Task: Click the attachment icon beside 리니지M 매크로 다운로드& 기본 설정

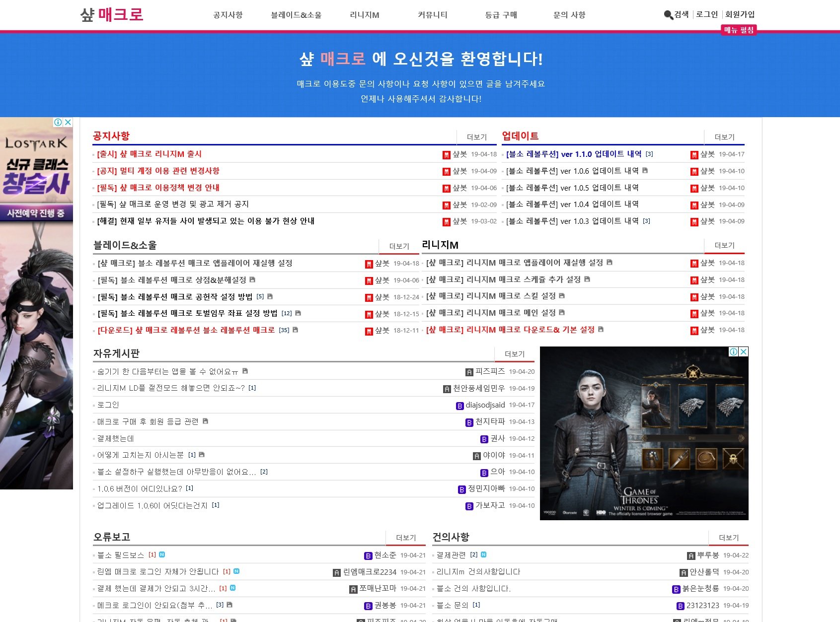Action: coord(601,329)
